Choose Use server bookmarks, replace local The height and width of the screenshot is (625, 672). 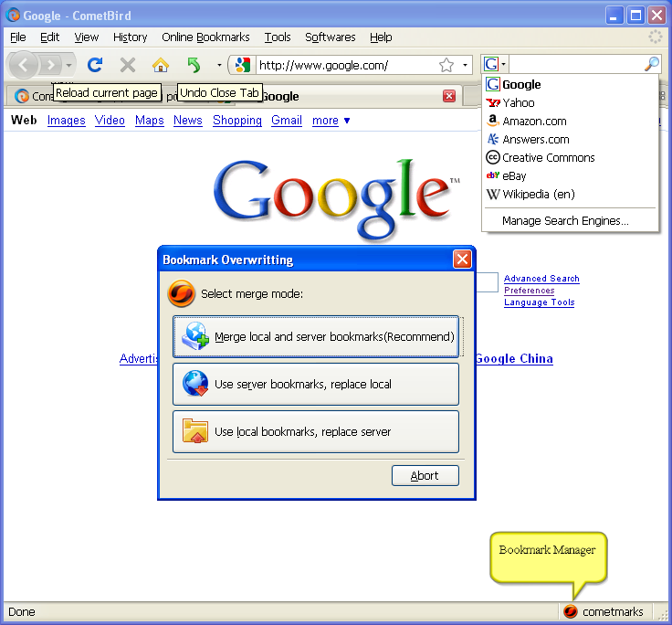(316, 385)
